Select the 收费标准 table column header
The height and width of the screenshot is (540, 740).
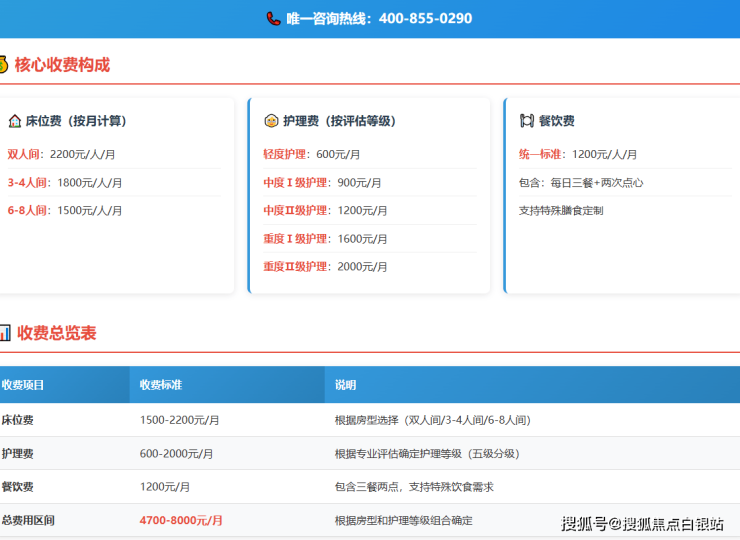pos(160,385)
